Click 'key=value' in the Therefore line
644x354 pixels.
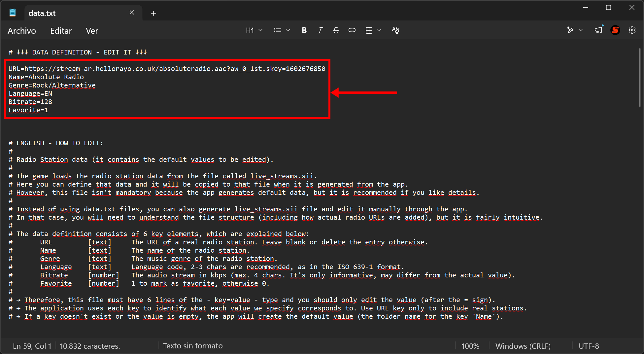pos(232,300)
